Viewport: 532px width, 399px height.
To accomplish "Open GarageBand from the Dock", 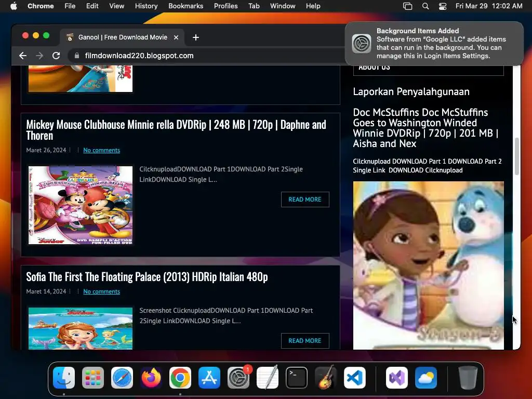I will [x=325, y=378].
